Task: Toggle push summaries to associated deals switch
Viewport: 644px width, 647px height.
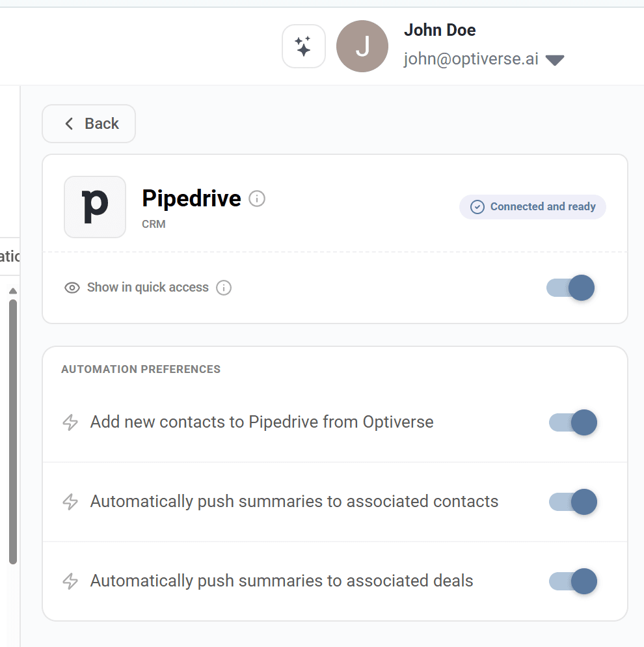Action: [x=572, y=581]
